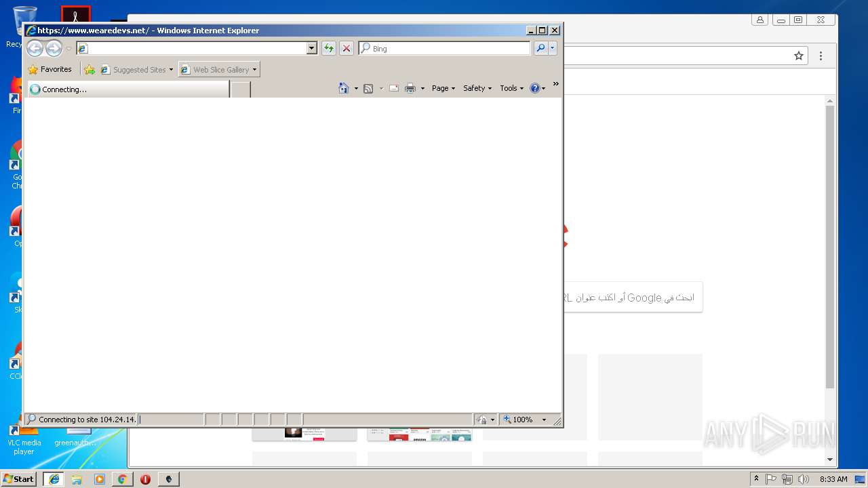Refresh the page with green arrows icon
Viewport: 868px width, 488px height.
pyautogui.click(x=329, y=48)
